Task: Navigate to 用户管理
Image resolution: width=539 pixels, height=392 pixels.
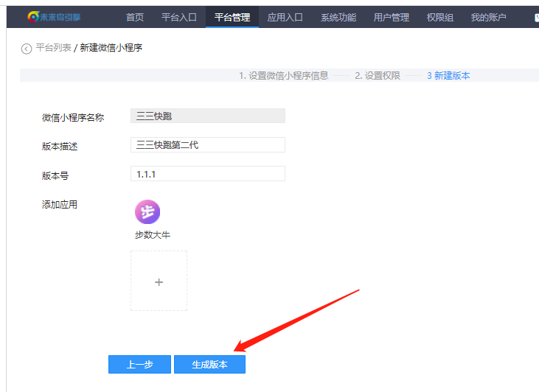Action: (x=392, y=17)
